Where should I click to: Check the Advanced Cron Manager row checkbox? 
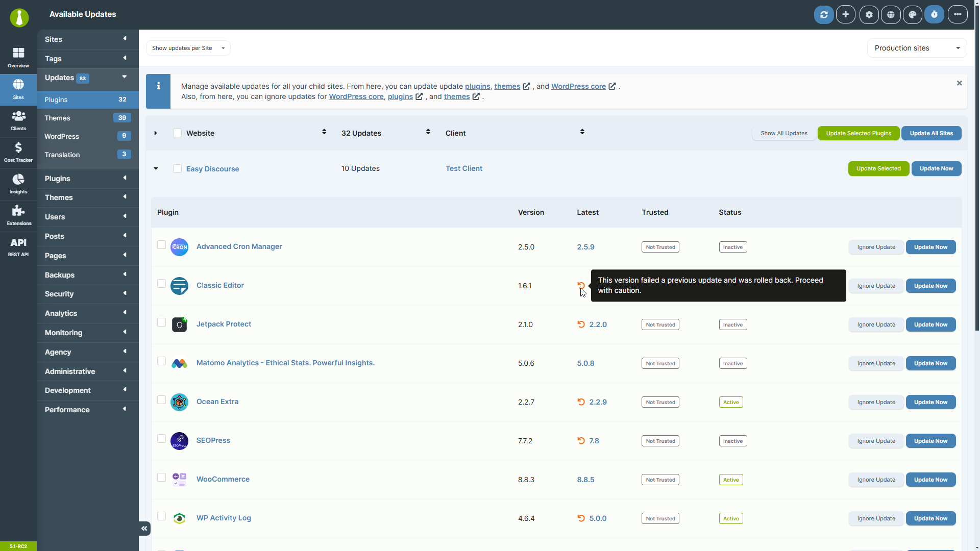tap(161, 245)
